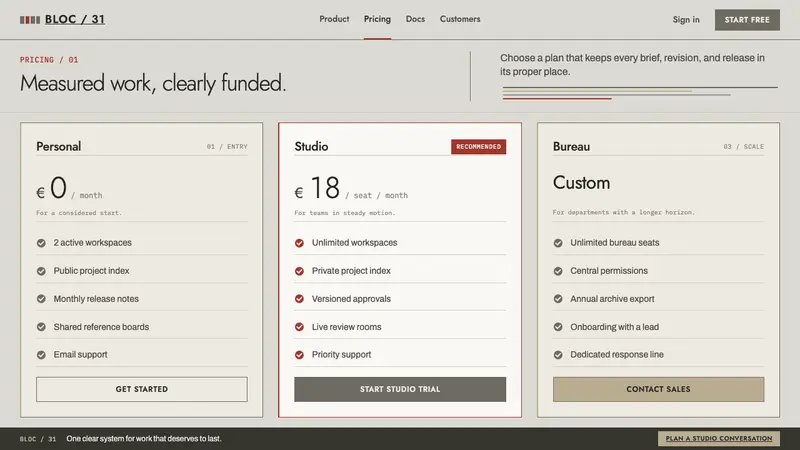Open PLAN A STUDIO CONVERSATION link
This screenshot has width=800, height=450.
(x=719, y=438)
